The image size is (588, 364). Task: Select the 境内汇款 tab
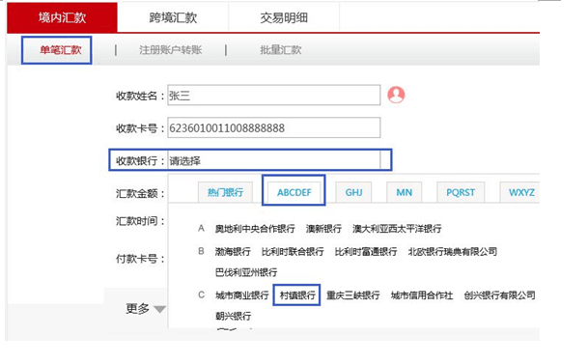coord(62,17)
